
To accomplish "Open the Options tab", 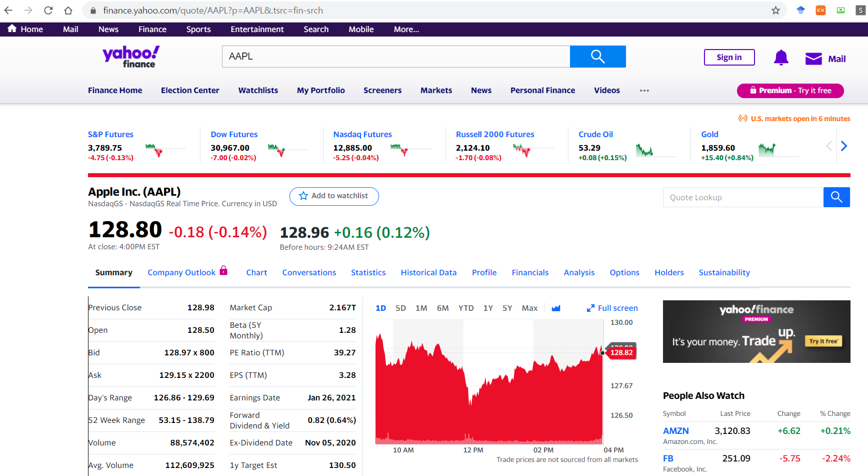I will click(624, 273).
